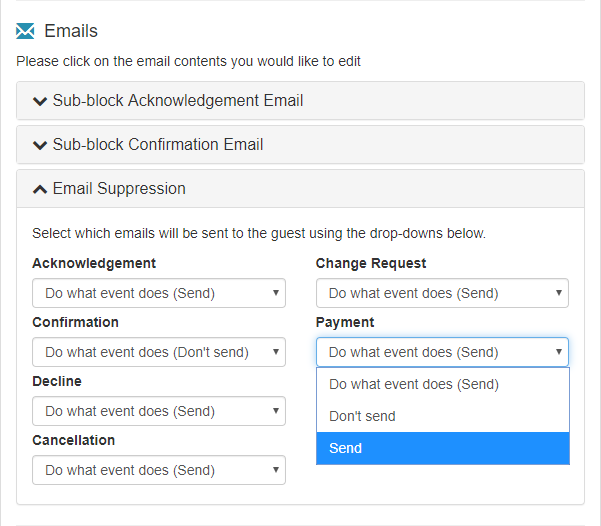The image size is (601, 526).
Task: Close the open Payment drop-down field
Action: [442, 352]
